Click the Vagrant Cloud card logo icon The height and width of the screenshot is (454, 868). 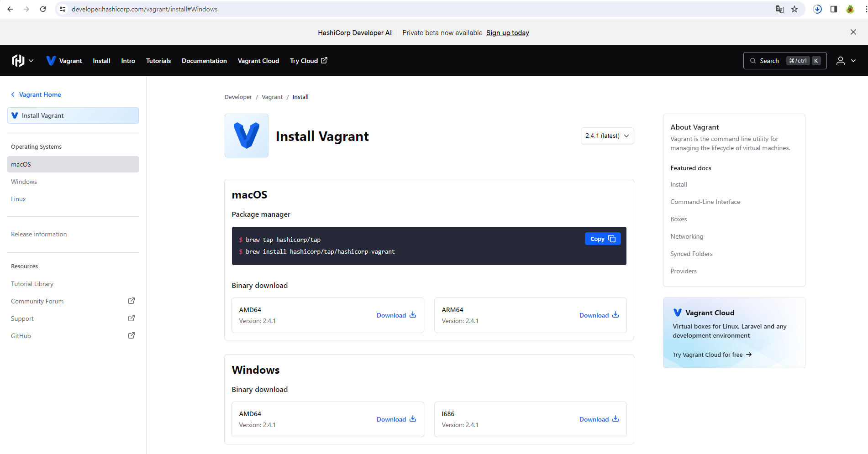tap(678, 313)
